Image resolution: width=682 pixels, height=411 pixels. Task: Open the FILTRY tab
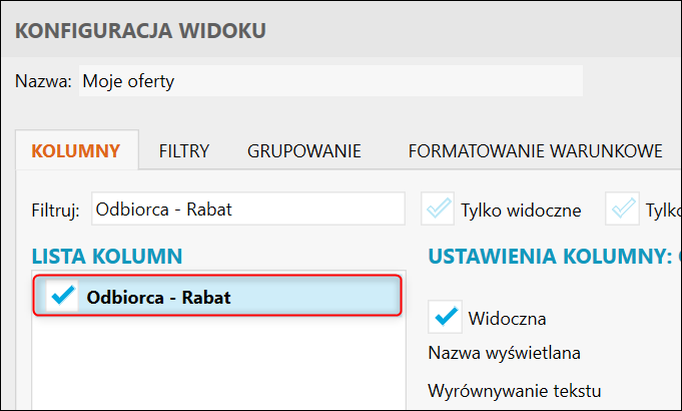click(184, 152)
